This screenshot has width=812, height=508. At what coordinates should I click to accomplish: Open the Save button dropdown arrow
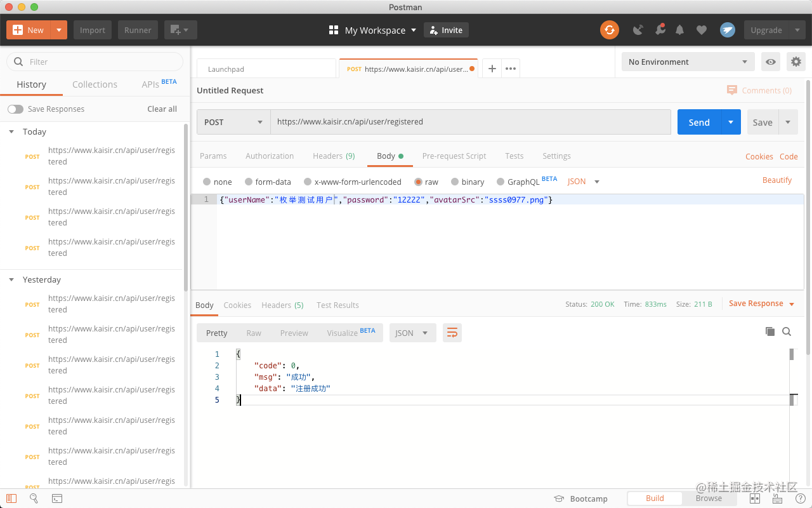click(788, 122)
